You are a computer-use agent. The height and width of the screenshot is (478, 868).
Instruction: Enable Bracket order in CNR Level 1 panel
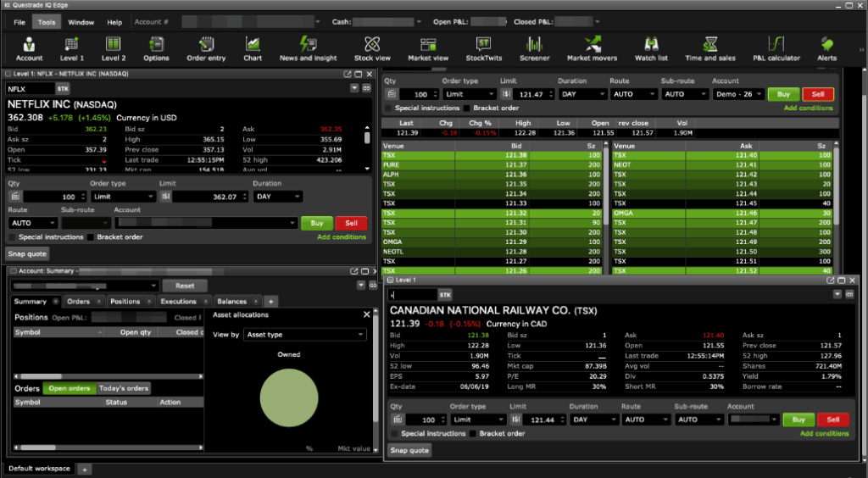coord(473,433)
